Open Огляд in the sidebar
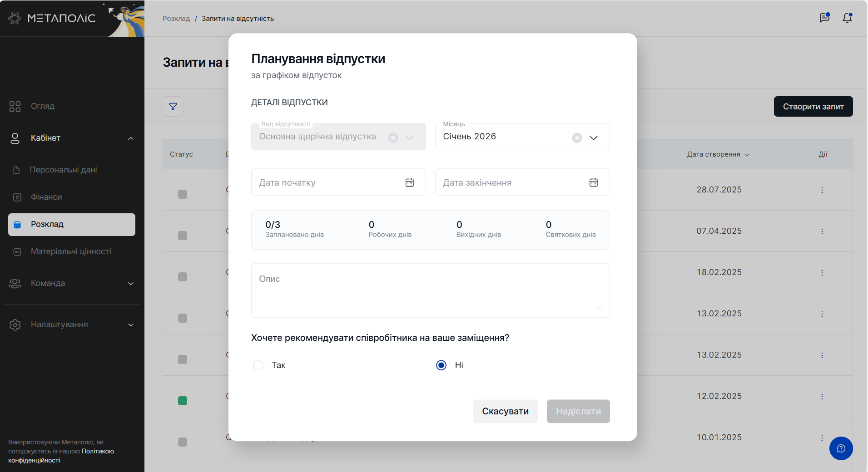Image resolution: width=868 pixels, height=472 pixels. pos(43,106)
